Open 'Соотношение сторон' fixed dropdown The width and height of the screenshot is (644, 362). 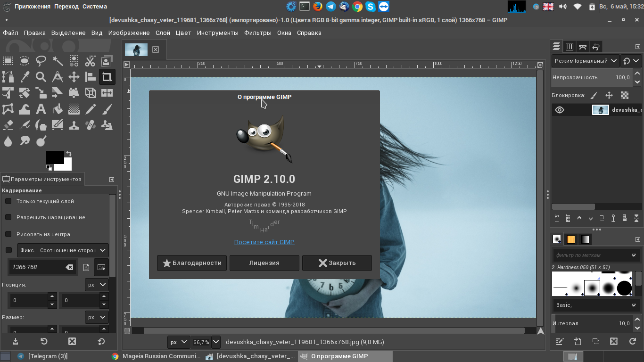[x=63, y=250]
